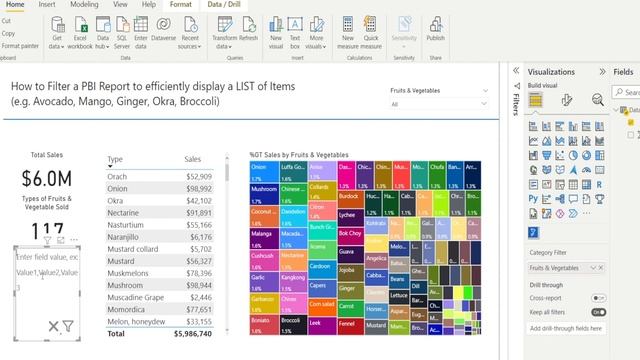Click the Enter data button
The width and height of the screenshot is (640, 360).
click(140, 33)
